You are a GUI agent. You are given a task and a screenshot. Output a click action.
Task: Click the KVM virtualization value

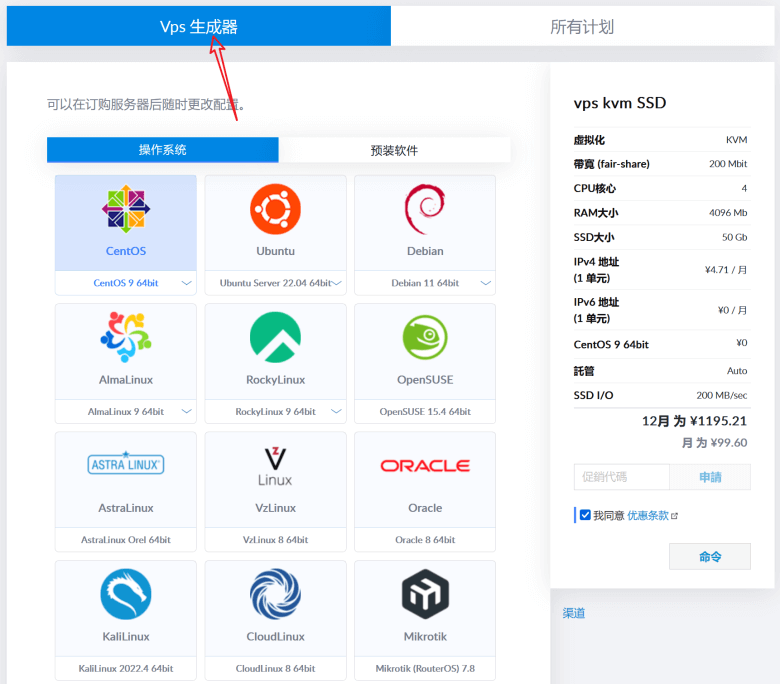pyautogui.click(x=736, y=140)
